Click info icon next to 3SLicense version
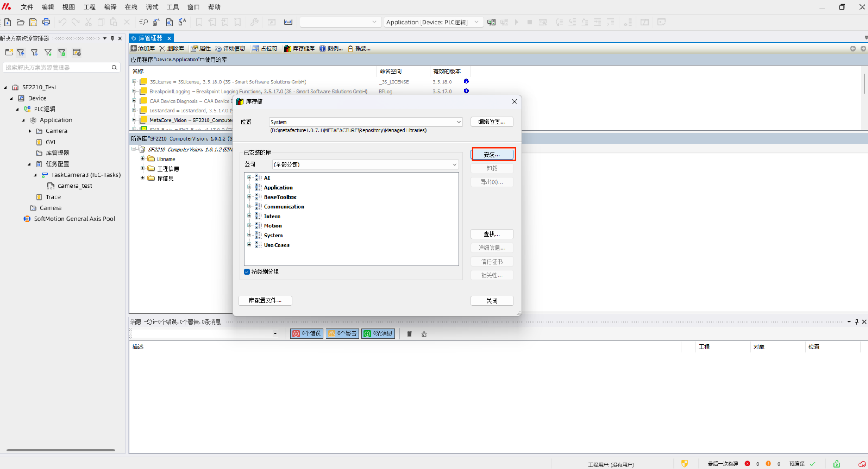Image resolution: width=868 pixels, height=469 pixels. pos(466,81)
